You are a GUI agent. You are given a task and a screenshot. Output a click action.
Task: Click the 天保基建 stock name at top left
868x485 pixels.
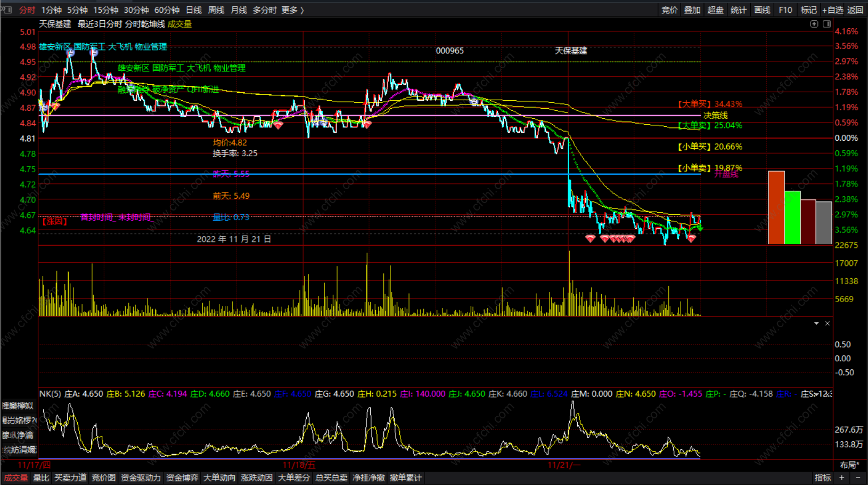point(55,24)
